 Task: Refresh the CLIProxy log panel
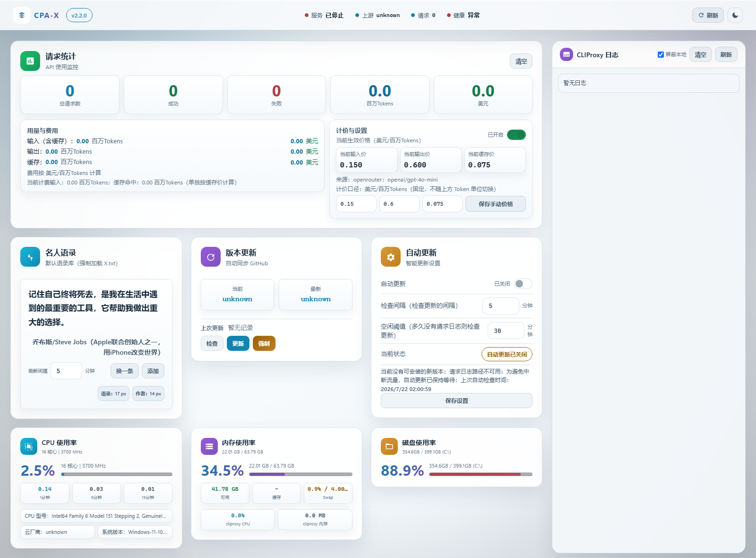point(726,54)
